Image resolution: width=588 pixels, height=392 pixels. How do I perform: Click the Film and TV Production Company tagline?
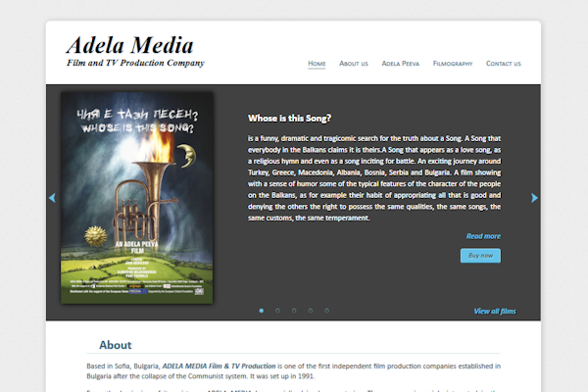135,63
